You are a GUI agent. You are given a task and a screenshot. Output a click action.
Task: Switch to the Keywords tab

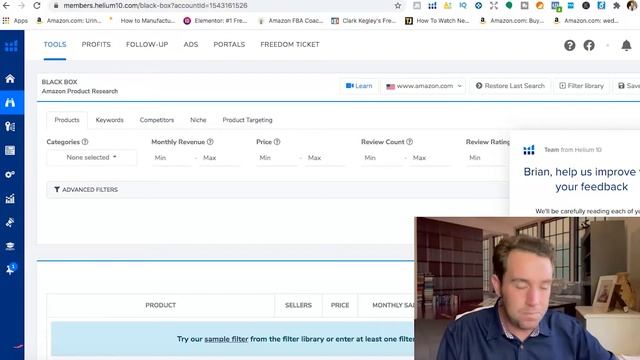(109, 120)
